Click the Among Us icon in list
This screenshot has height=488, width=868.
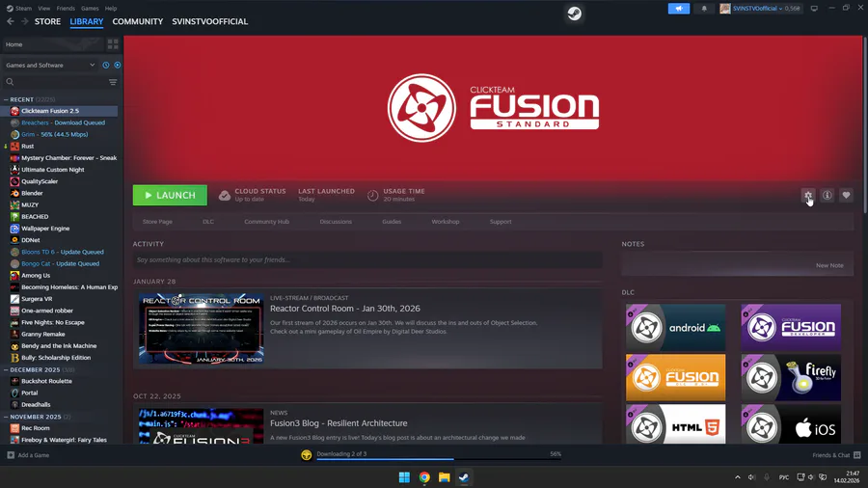(x=14, y=276)
